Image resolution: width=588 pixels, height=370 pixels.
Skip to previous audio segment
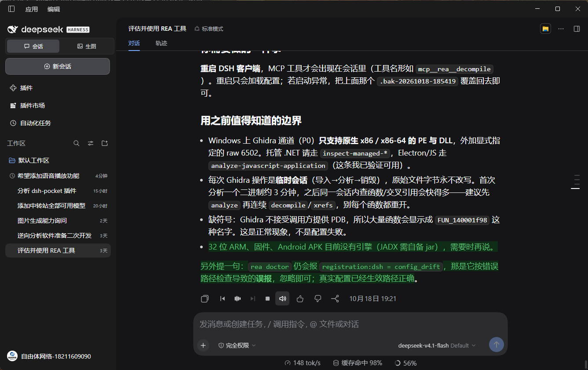tap(223, 299)
